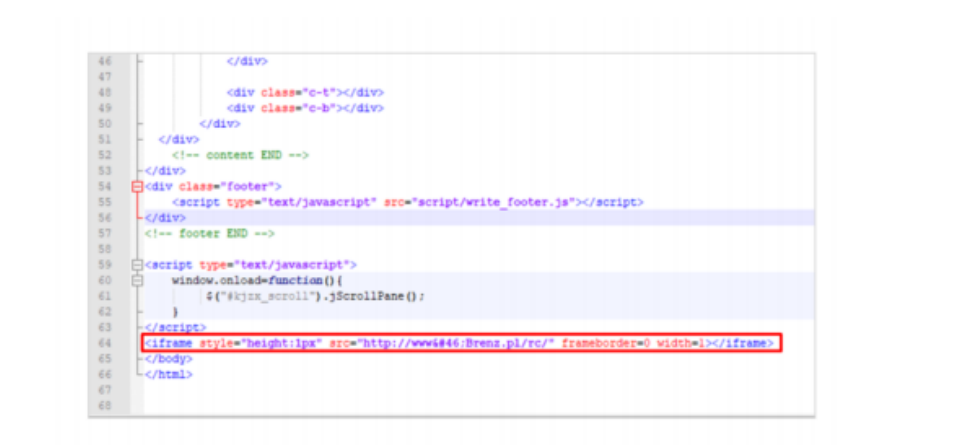Click the div class="c-b" code line
Viewport: 980px width, 446px height.
pyautogui.click(x=305, y=108)
